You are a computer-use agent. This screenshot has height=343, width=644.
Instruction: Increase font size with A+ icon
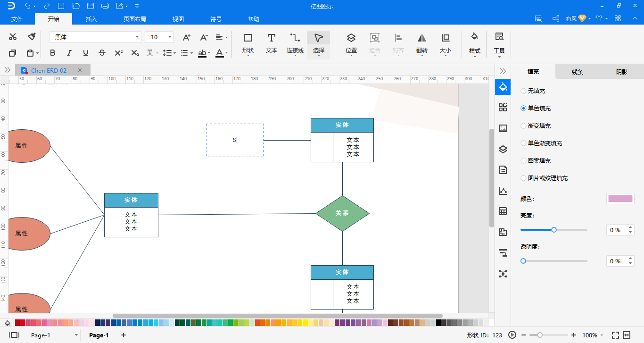pyautogui.click(x=187, y=37)
